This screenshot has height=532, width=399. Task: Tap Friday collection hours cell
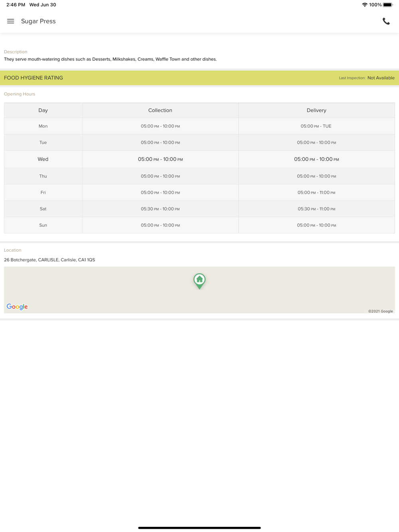tap(160, 192)
